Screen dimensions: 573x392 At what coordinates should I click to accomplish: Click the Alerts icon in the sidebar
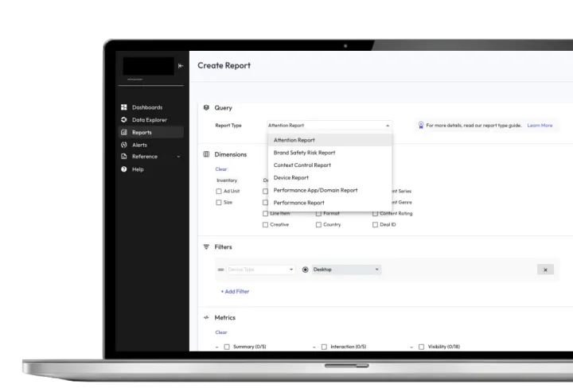tap(124, 145)
